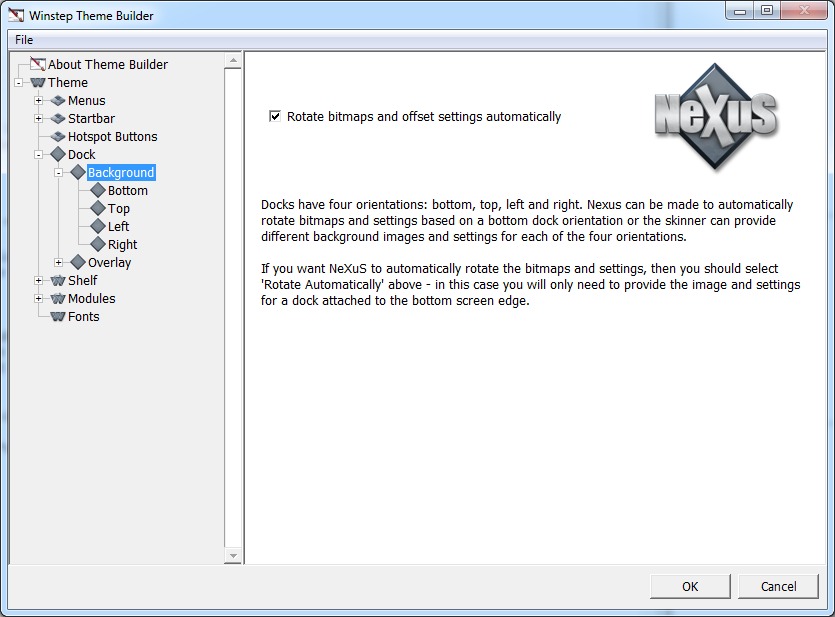This screenshot has width=835, height=617.
Task: Click the Bottom orientation diamond icon
Action: pos(98,190)
